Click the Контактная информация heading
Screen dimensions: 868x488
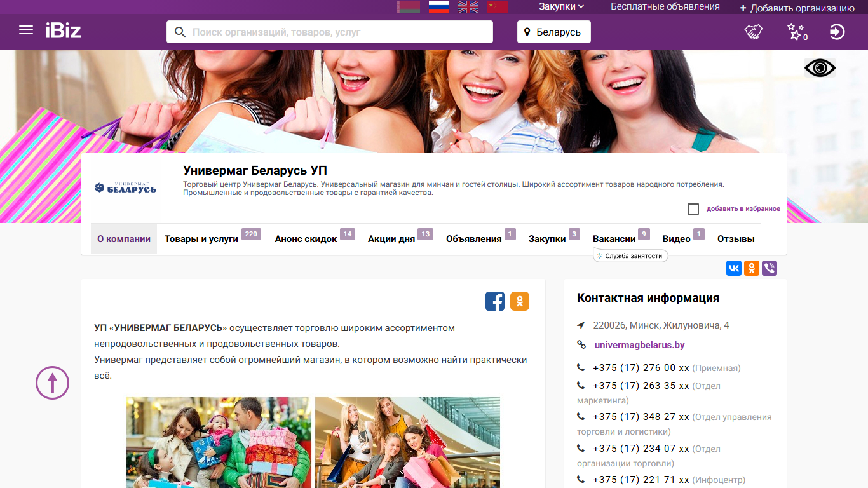(x=648, y=297)
